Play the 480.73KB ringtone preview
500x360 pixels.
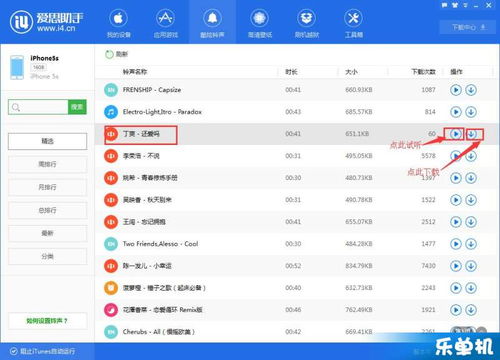[456, 178]
